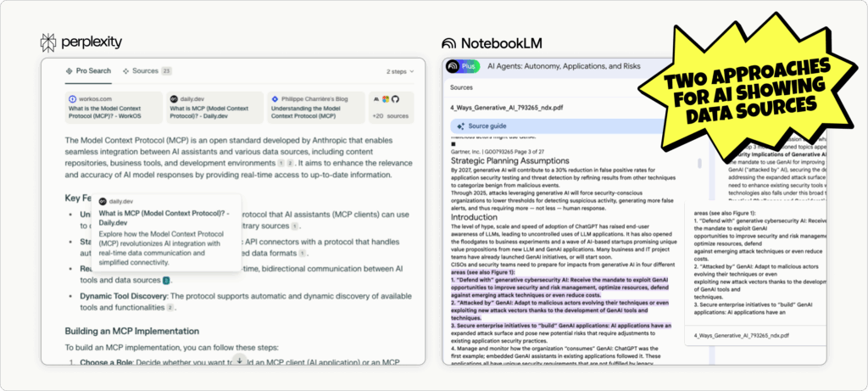The height and width of the screenshot is (391, 868).
Task: Click the daily.dev favicon in the hover tooltip
Action: click(x=103, y=202)
